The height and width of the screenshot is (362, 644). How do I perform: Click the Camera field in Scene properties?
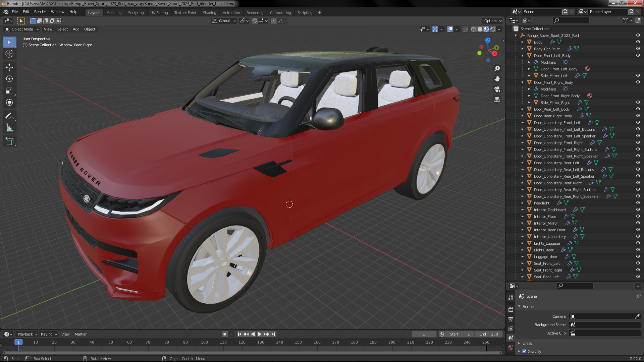[602, 316]
